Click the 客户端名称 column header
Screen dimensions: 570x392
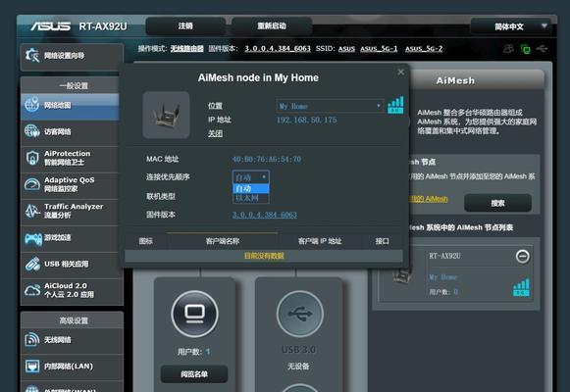223,241
